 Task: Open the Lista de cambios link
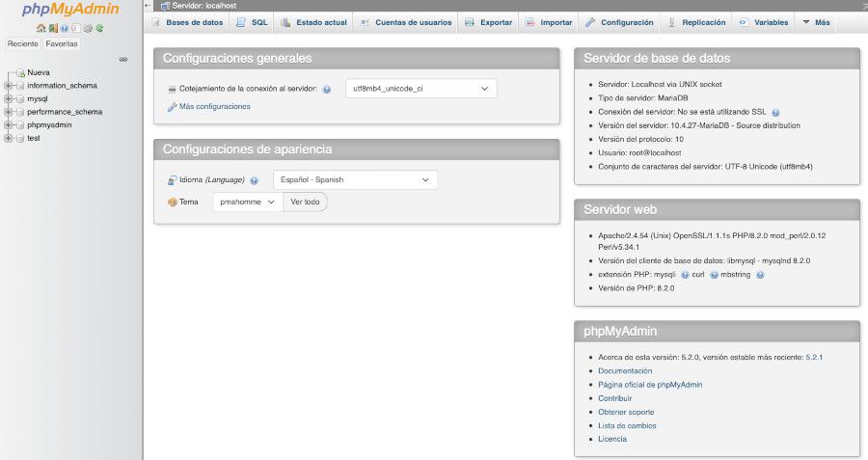coord(627,425)
